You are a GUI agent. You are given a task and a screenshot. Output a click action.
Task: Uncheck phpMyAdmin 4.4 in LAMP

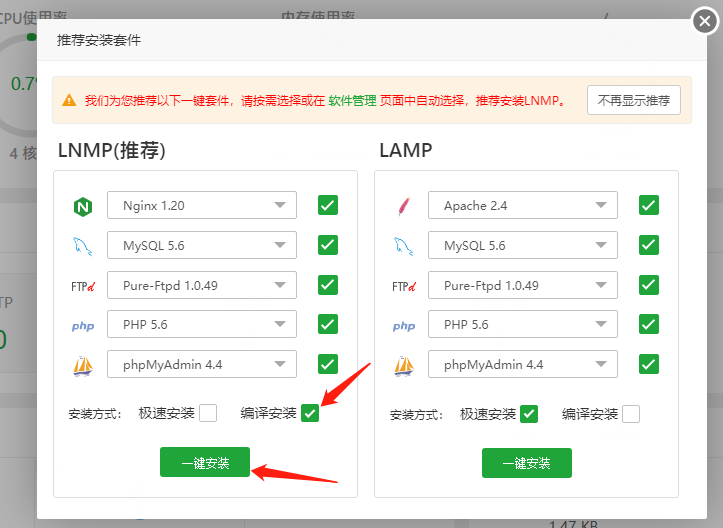pyautogui.click(x=649, y=364)
